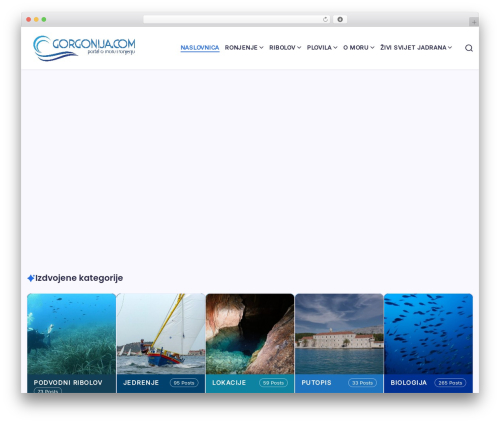Click the Lokacije category title

[229, 383]
